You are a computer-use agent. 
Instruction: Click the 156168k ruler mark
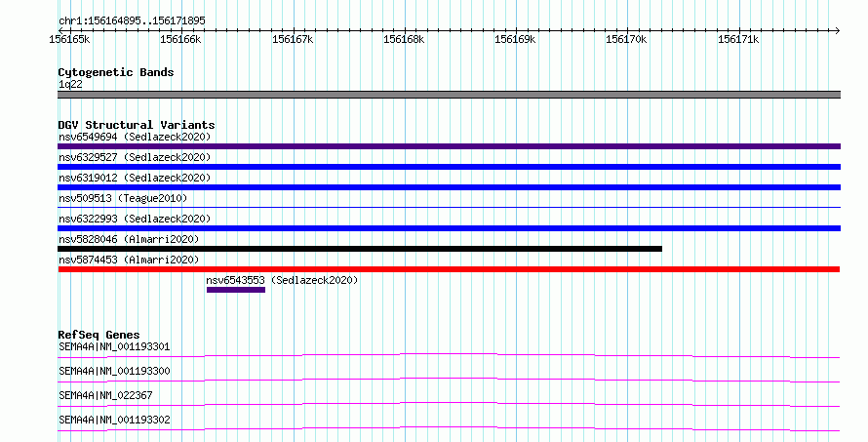[404, 40]
